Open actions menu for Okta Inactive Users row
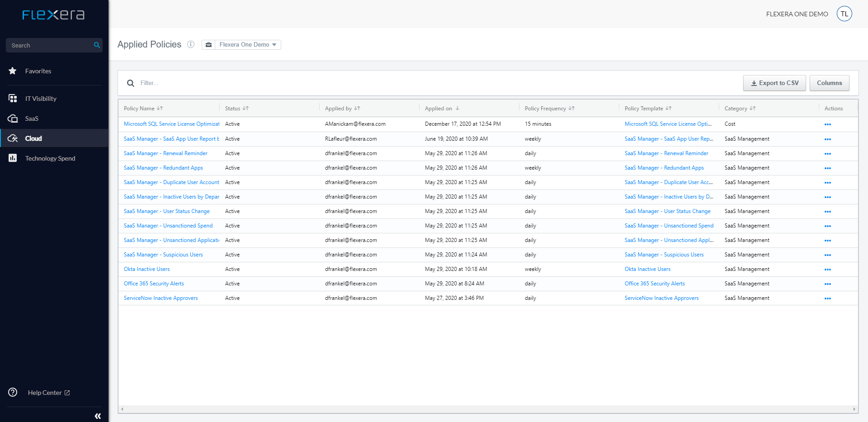This screenshot has width=868, height=422. pos(827,270)
